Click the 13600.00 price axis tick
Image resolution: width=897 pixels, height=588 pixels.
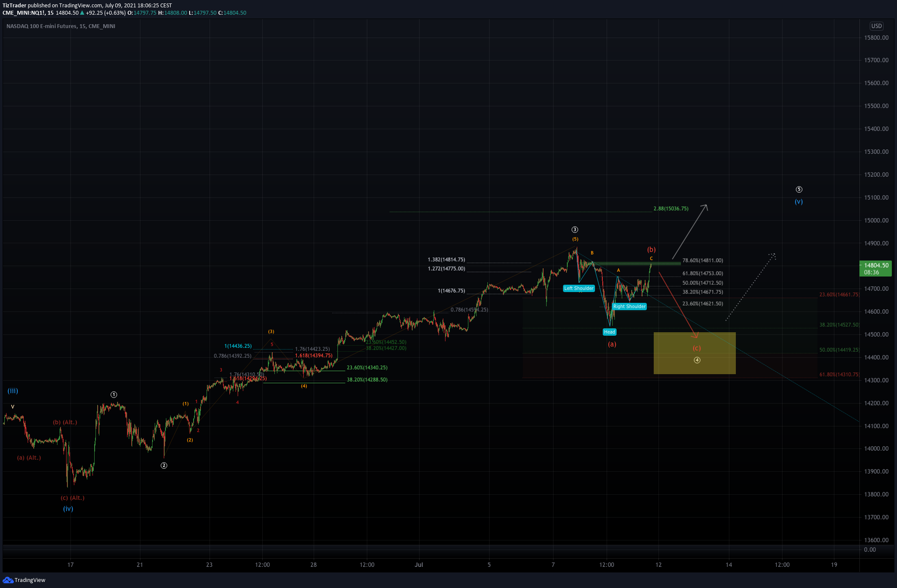pyautogui.click(x=876, y=540)
